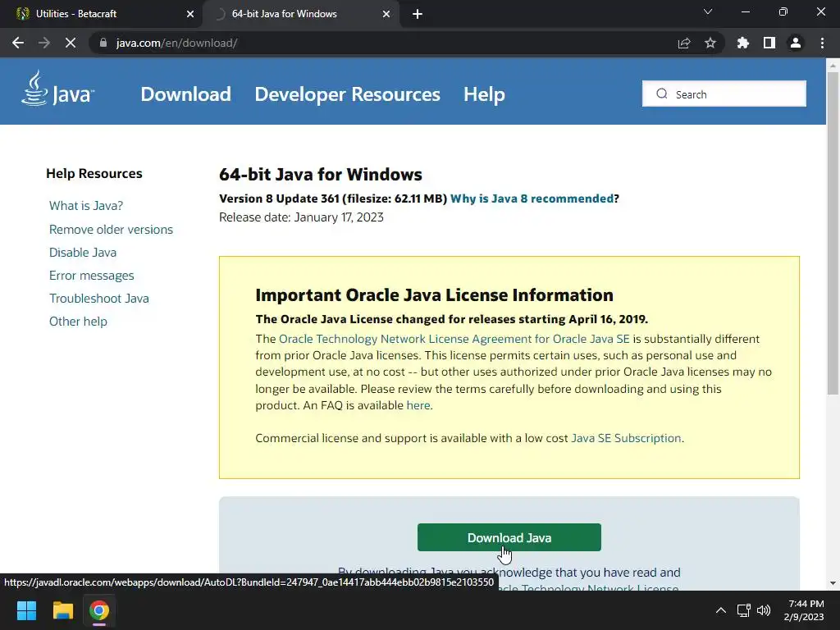Open Chrome extensions puzzle icon
Screen dimensions: 840x630
click(742, 43)
